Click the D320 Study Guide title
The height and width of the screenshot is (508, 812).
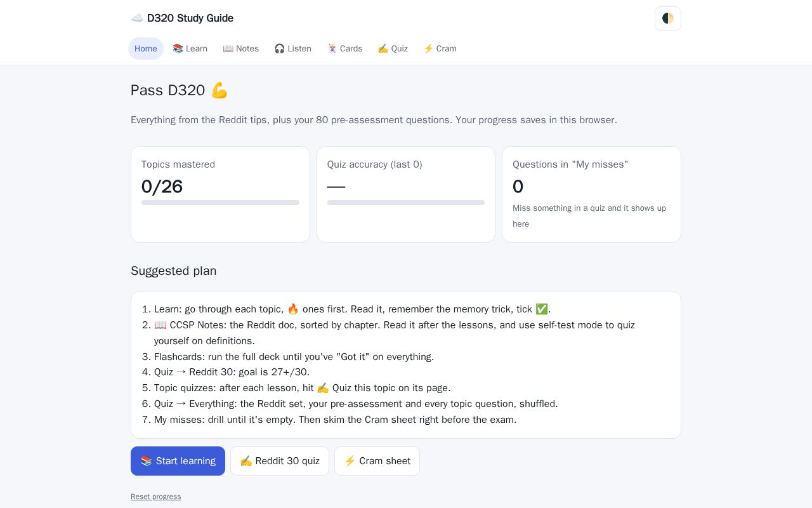pyautogui.click(x=190, y=18)
